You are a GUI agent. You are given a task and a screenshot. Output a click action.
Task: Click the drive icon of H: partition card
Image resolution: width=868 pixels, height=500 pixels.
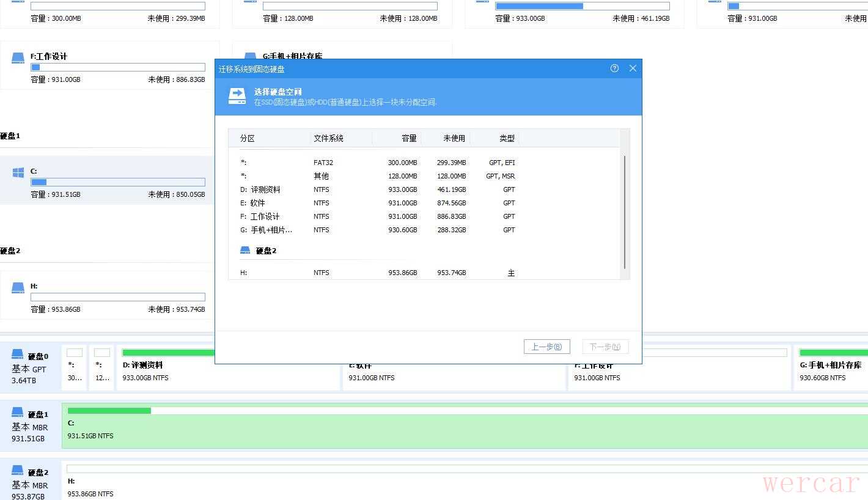click(18, 287)
